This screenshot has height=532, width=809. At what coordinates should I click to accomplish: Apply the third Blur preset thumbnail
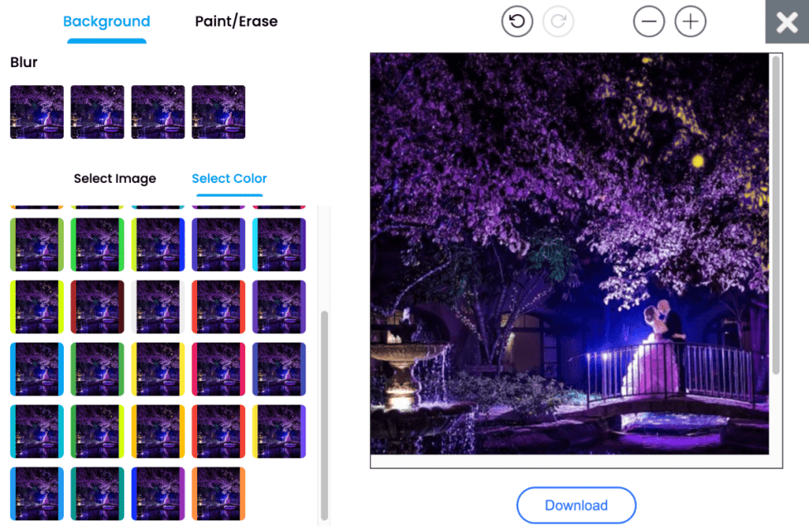pos(157,112)
